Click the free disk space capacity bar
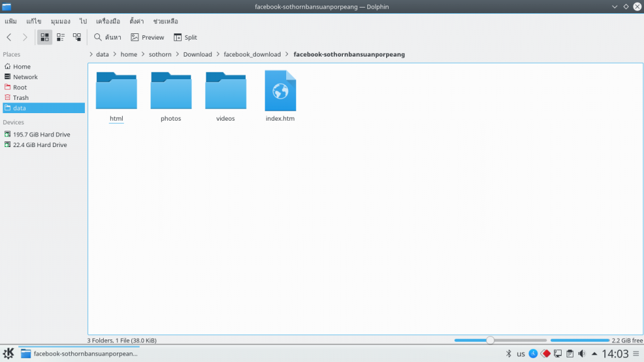Image resolution: width=644 pixels, height=362 pixels. pyautogui.click(x=580, y=340)
